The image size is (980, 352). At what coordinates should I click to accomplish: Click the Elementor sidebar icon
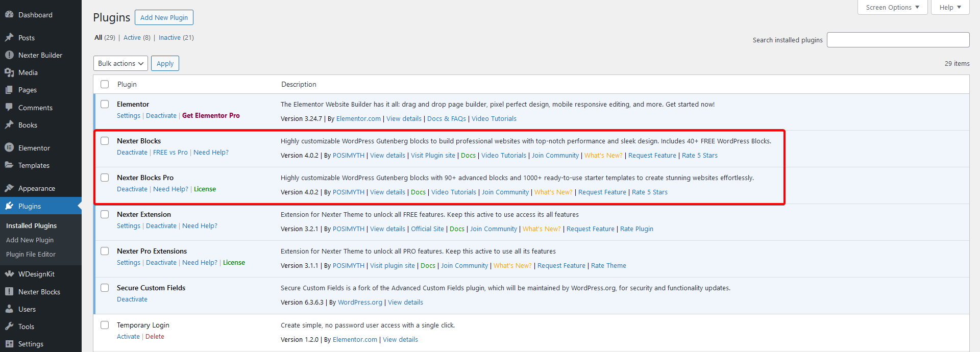click(x=9, y=148)
